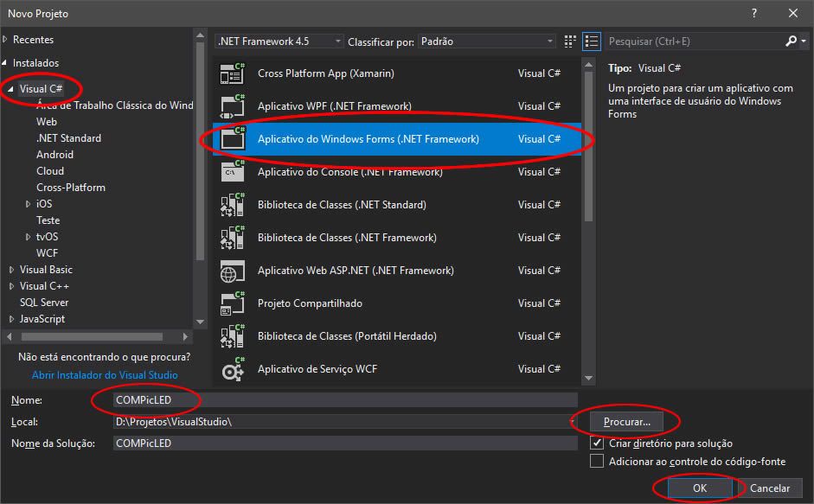Screen dimensions: 814x504
Task: Click the Windows Forms app template icon
Action: (232, 139)
